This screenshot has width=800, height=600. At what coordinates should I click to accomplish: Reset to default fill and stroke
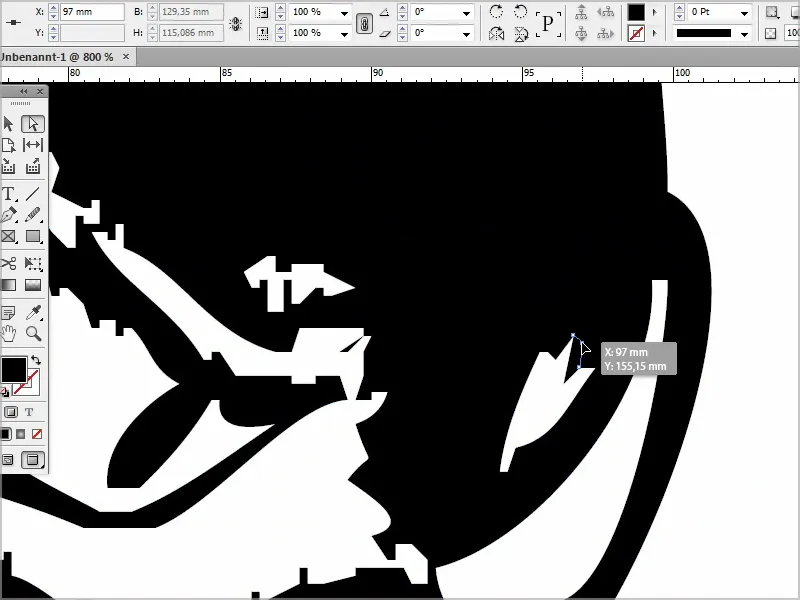pyautogui.click(x=5, y=392)
